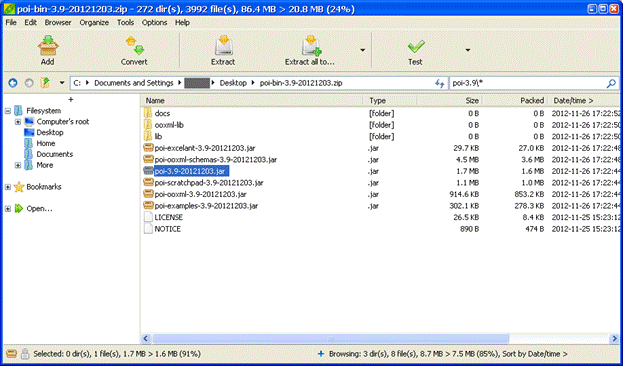Screen dimensions: 623x366
Task: Click the refresh icon in address bar
Action: click(x=439, y=83)
